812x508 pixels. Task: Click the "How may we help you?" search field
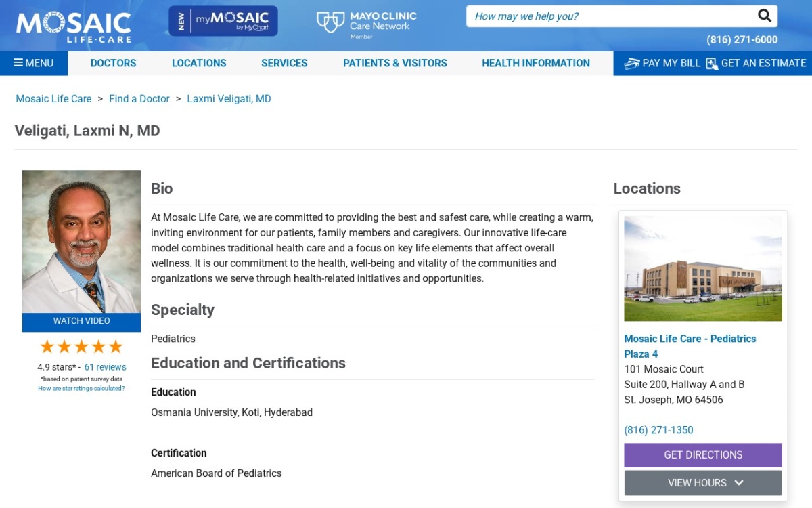click(x=612, y=16)
